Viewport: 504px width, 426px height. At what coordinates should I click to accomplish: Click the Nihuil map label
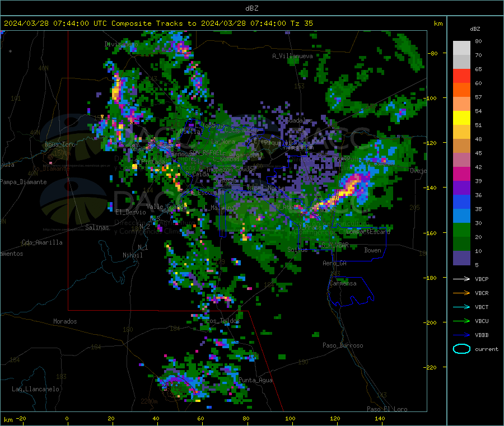point(132,255)
